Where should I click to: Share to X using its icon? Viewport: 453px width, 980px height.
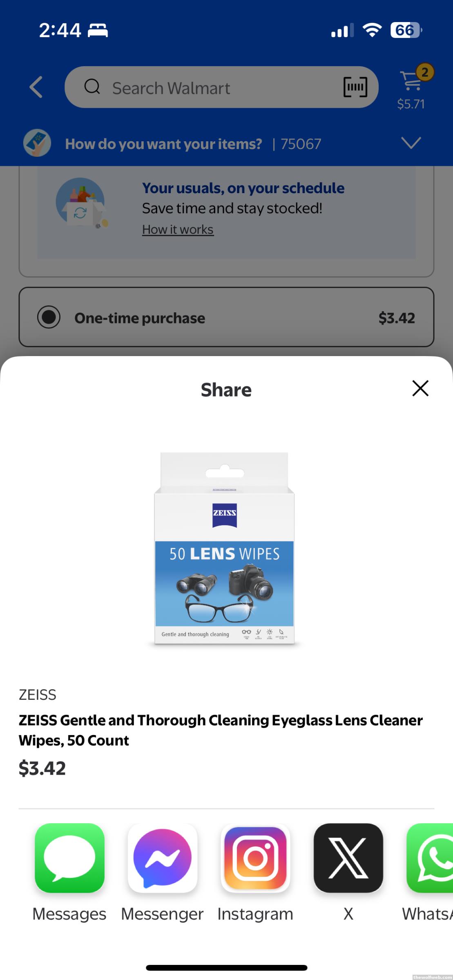(348, 857)
